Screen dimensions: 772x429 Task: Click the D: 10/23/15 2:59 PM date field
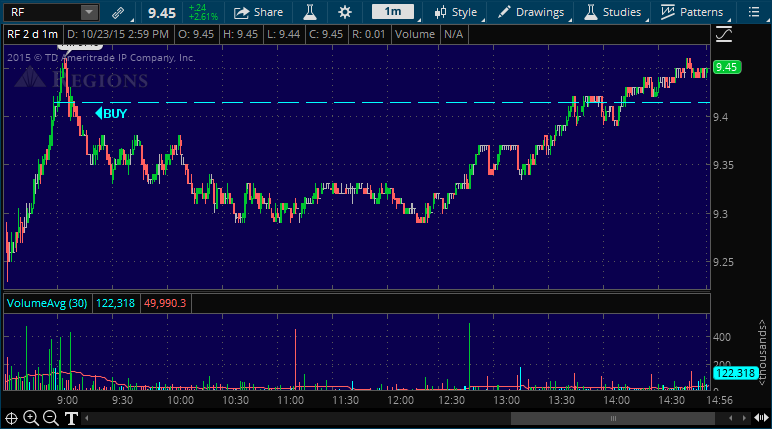pos(118,34)
